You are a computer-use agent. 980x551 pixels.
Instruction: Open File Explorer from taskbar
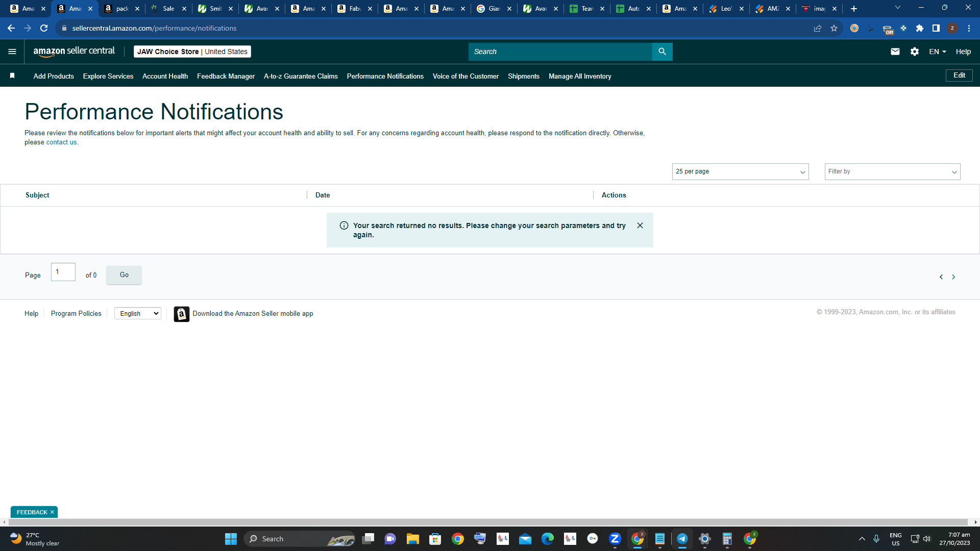(x=412, y=539)
